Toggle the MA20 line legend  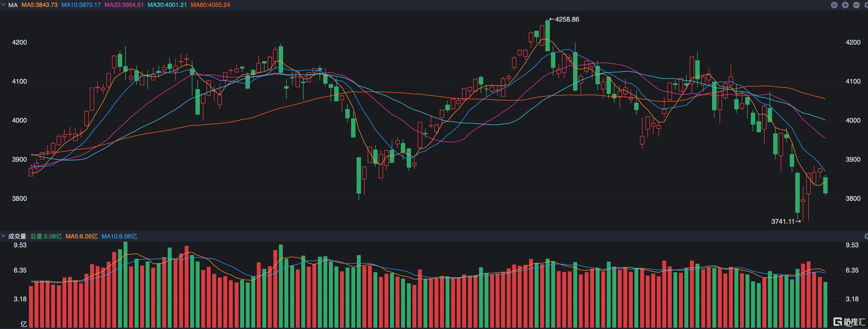tap(124, 5)
